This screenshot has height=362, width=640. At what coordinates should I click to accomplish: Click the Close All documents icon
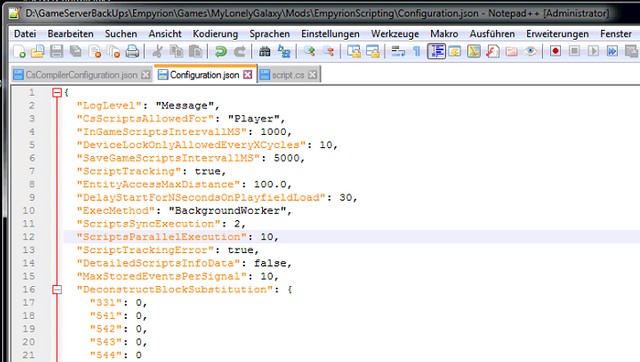(x=113, y=51)
